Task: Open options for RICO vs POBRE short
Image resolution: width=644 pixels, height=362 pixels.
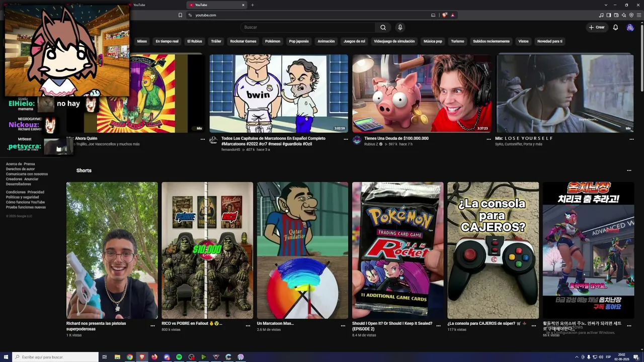Action: (x=248, y=326)
